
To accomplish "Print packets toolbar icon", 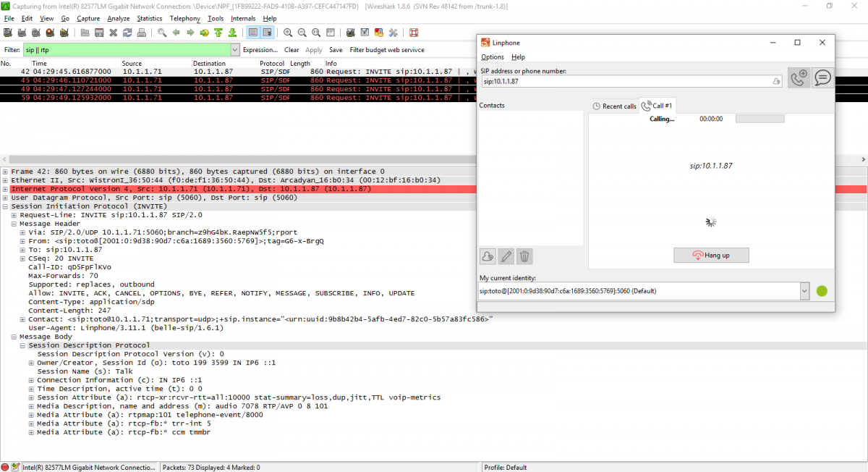I will [141, 33].
